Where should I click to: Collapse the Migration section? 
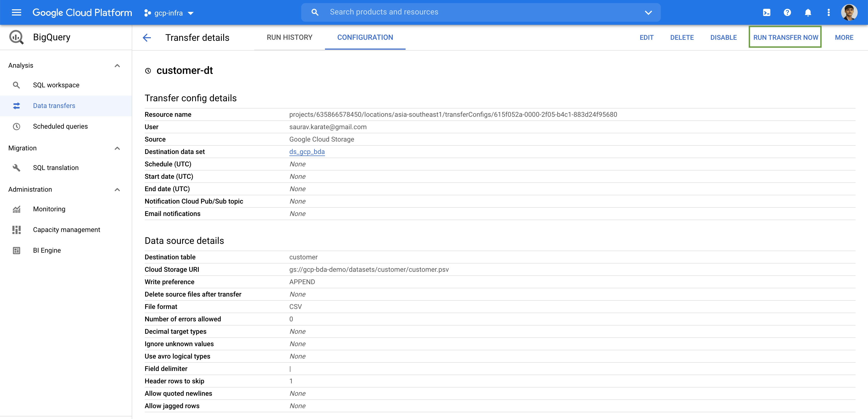(117, 148)
